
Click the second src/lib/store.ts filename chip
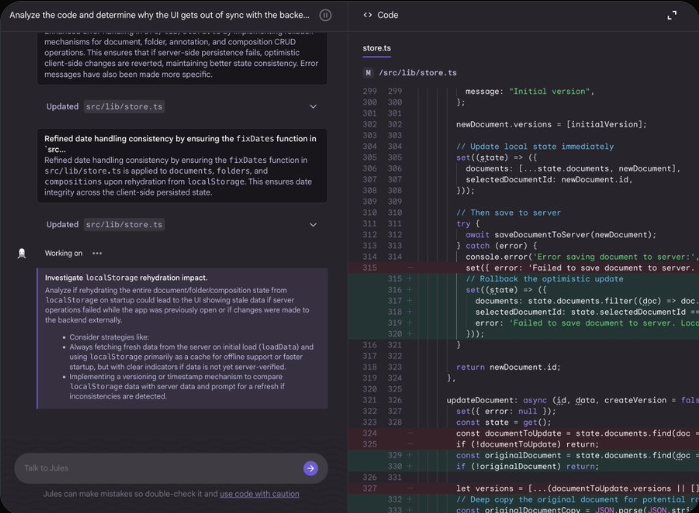coord(124,225)
